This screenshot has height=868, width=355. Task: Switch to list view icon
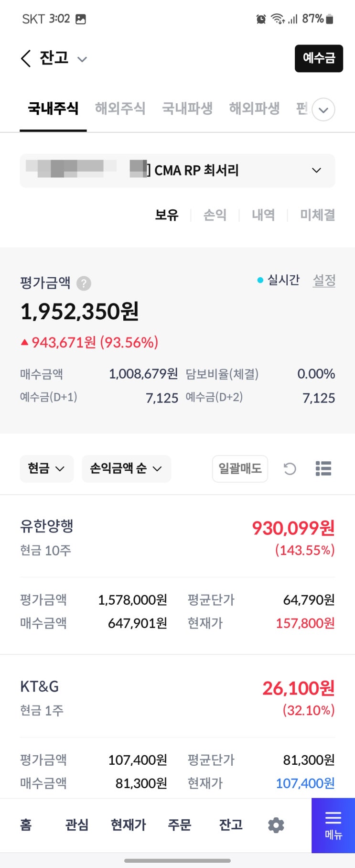(x=323, y=469)
